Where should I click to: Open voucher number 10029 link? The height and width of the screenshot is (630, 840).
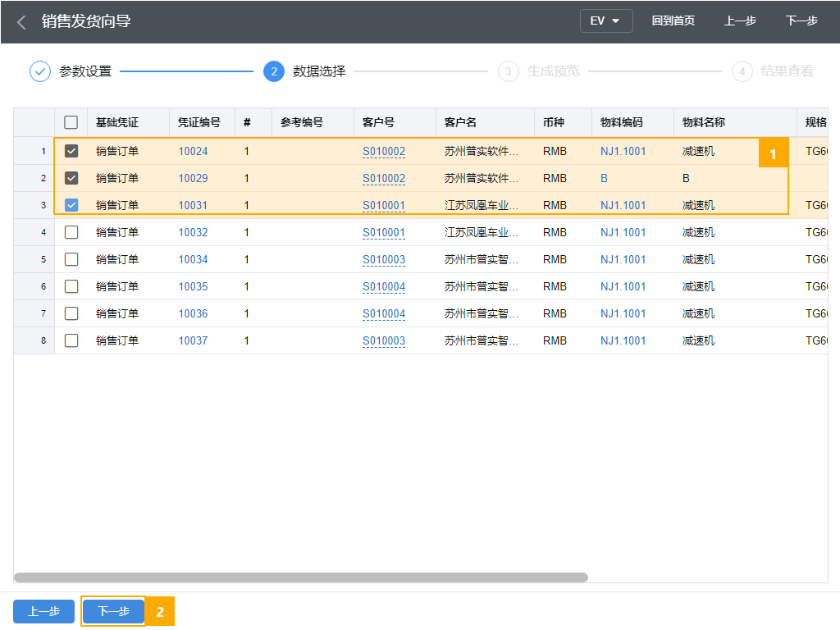(x=193, y=178)
